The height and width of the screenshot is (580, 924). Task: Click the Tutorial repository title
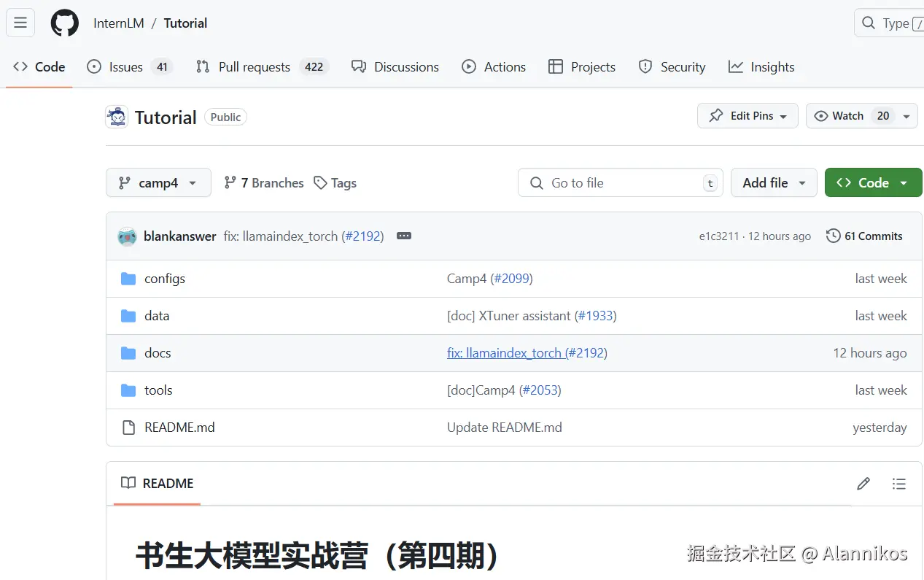click(166, 117)
